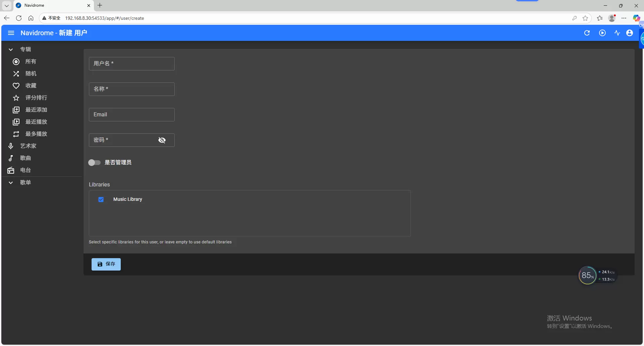Viewport: 644px width, 346px height.
Task: Open the hamburger sidebar menu
Action: 11,33
